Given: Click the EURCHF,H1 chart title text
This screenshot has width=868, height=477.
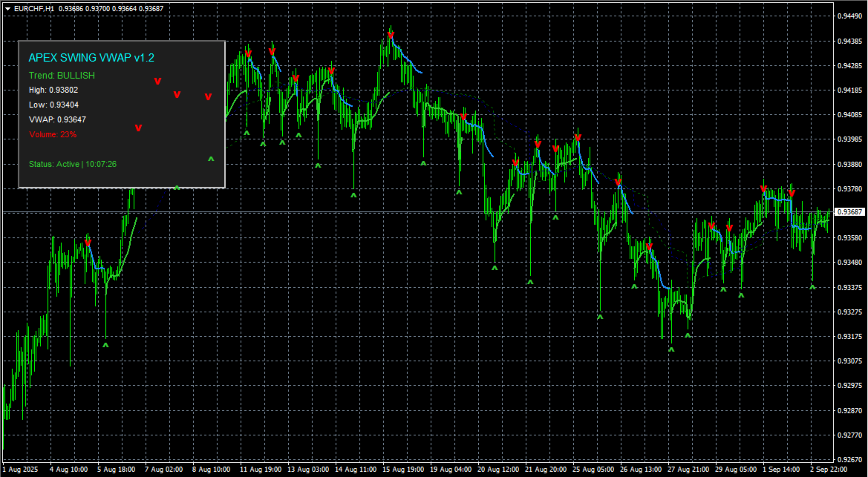Looking at the screenshot, I should (x=33, y=9).
